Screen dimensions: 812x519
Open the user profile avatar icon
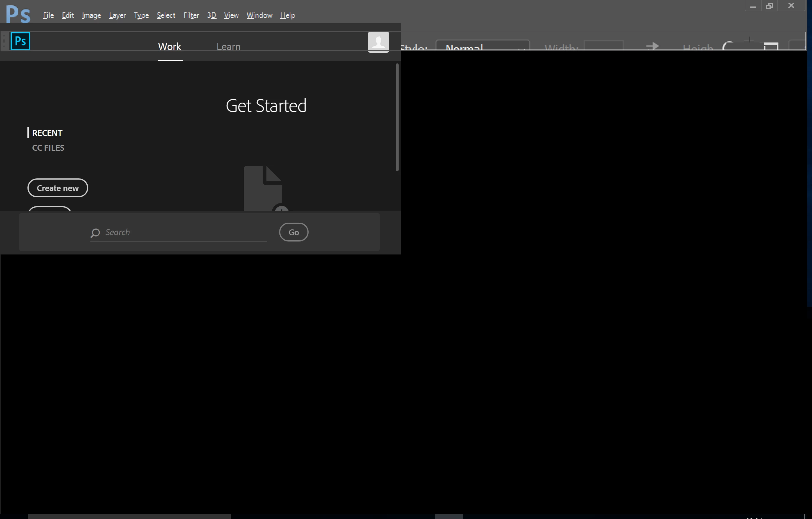(x=378, y=42)
